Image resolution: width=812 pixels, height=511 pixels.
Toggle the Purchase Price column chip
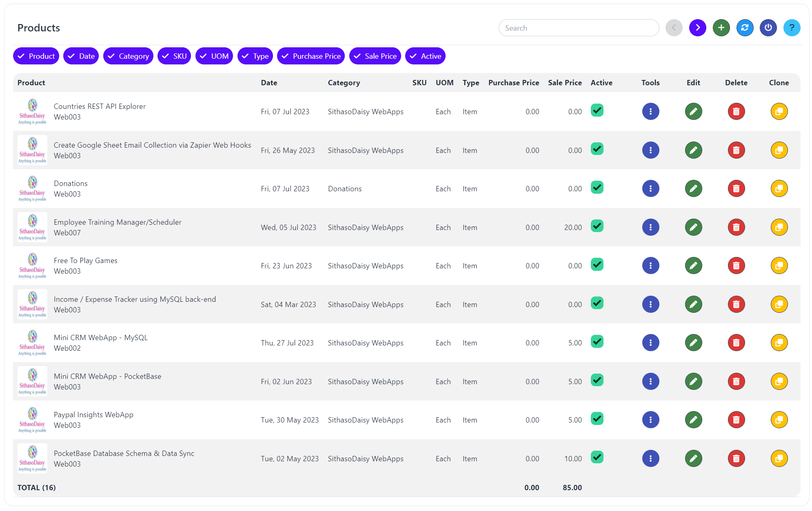click(x=311, y=56)
